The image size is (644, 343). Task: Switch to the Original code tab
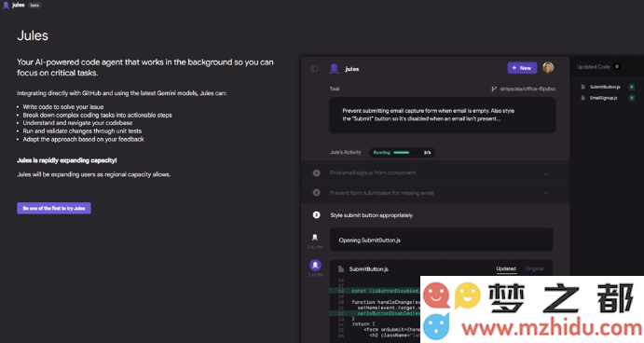pos(534,268)
